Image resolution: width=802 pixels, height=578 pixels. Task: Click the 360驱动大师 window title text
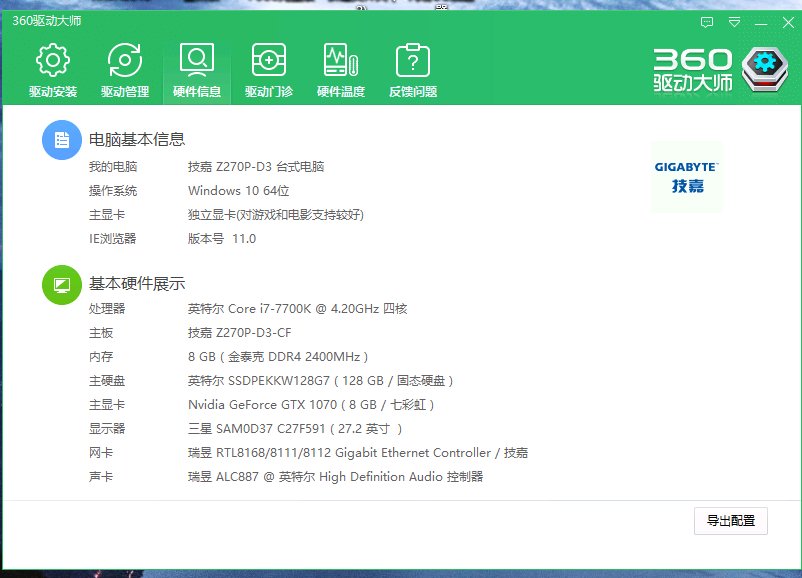[47, 21]
